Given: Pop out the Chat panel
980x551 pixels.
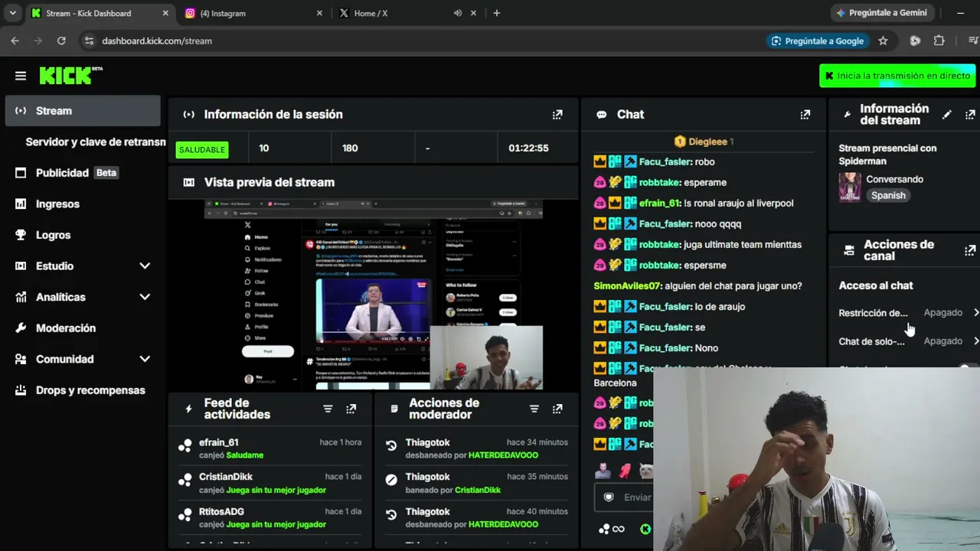Looking at the screenshot, I should click(805, 114).
